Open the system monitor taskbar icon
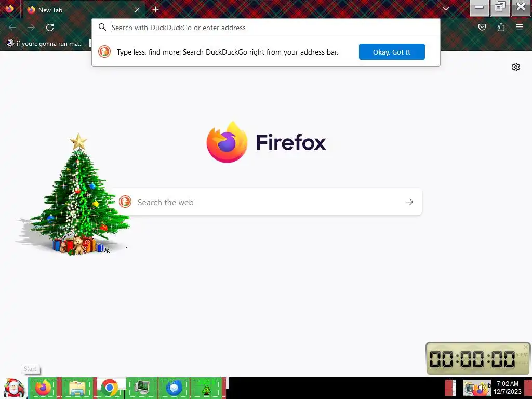 point(142,388)
